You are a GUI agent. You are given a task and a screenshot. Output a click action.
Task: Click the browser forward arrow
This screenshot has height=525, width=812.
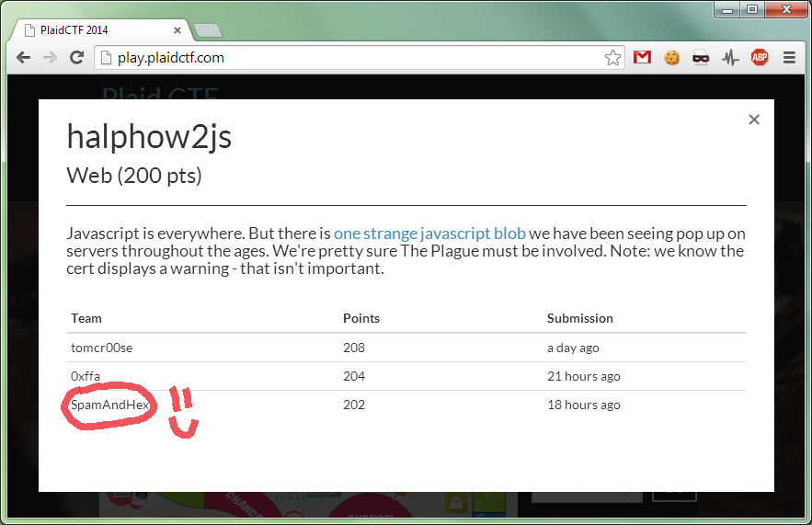point(51,58)
